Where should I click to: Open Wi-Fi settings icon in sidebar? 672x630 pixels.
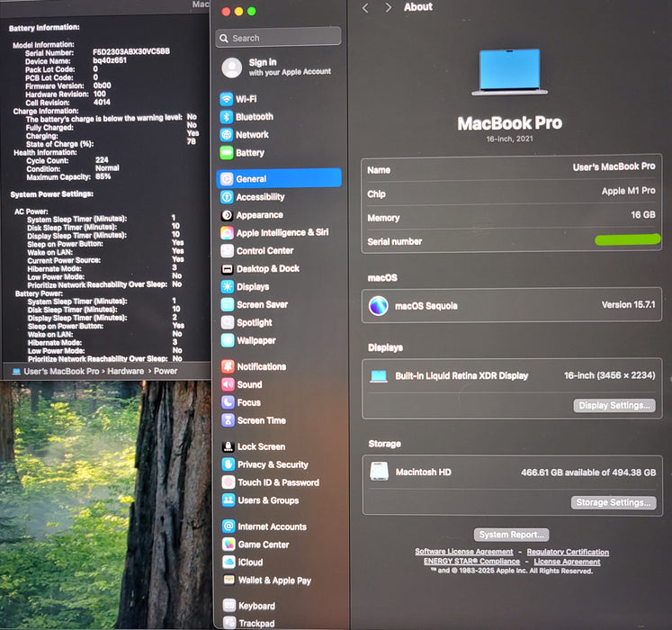227,99
